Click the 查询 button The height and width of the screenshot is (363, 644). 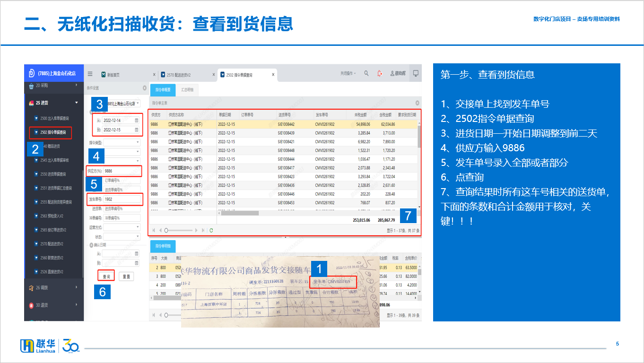(x=106, y=276)
